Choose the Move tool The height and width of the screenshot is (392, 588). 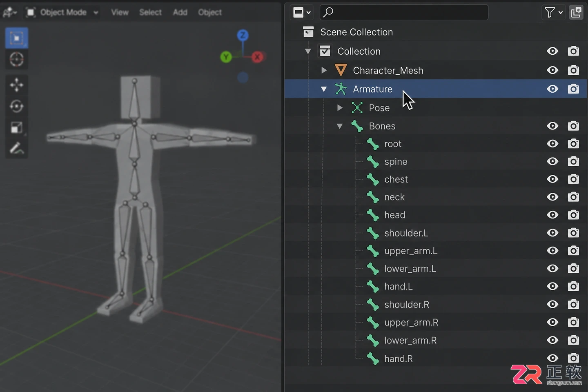pos(16,85)
